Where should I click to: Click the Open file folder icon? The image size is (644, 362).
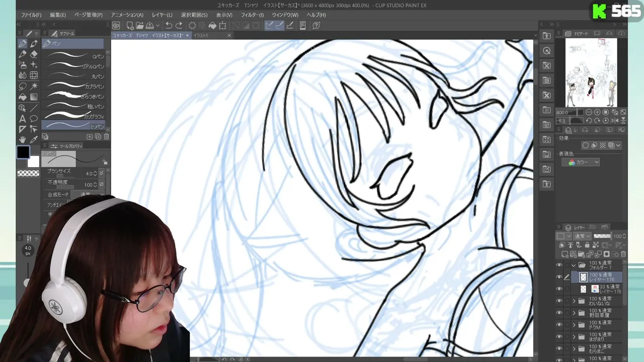139,26
